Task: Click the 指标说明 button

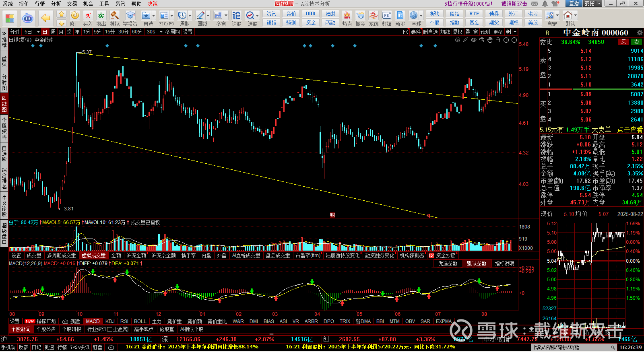Action: tap(504, 263)
